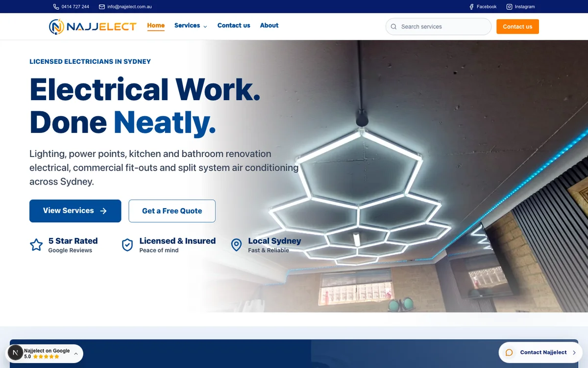Image resolution: width=588 pixels, height=368 pixels.
Task: Click the Licensed & Insured text
Action: click(177, 241)
